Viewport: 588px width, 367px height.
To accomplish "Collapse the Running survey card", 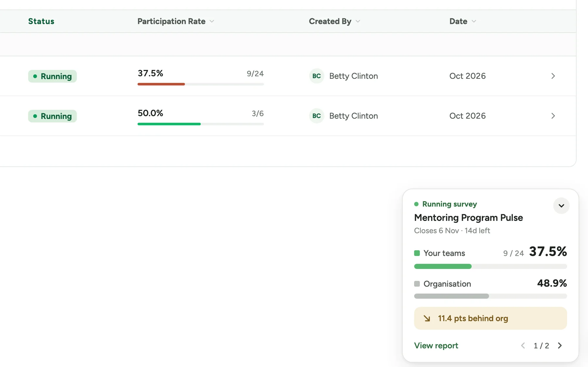I will (x=561, y=206).
